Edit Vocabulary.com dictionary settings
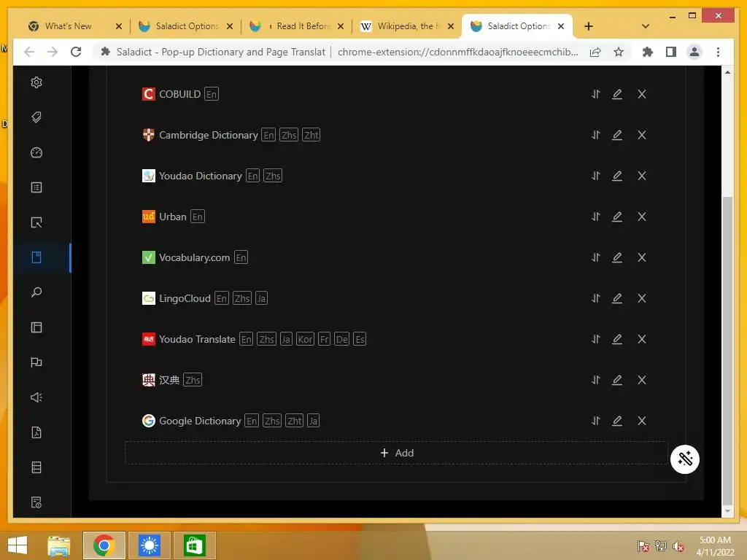The height and width of the screenshot is (560, 747). (617, 257)
